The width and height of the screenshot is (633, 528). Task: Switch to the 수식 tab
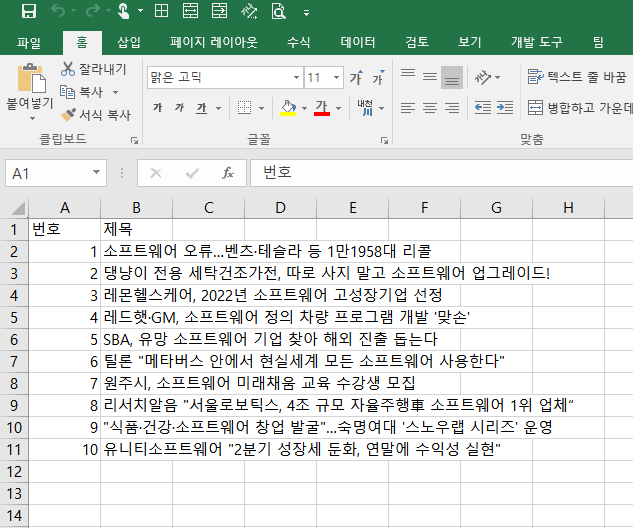point(298,42)
